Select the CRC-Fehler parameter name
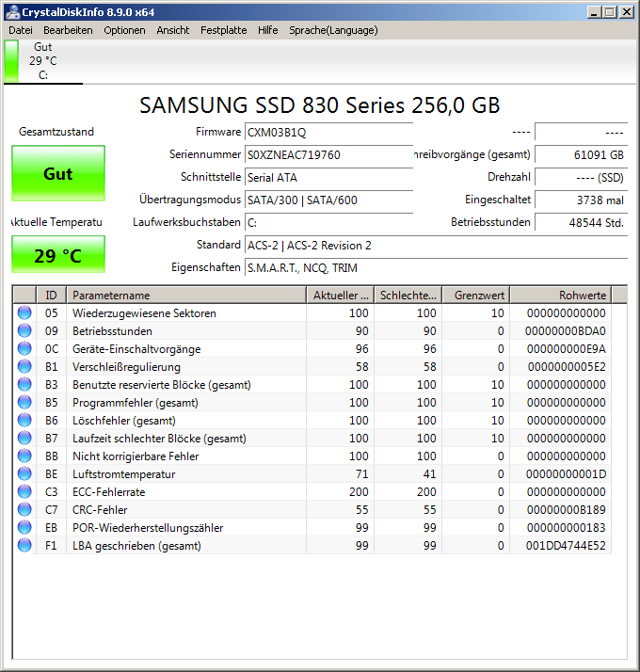 100,510
